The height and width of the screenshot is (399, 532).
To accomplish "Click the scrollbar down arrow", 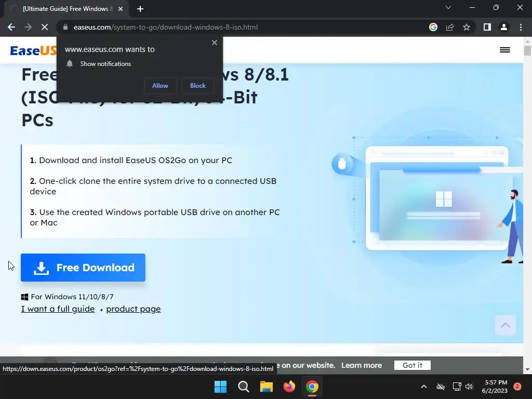I will tap(527, 369).
